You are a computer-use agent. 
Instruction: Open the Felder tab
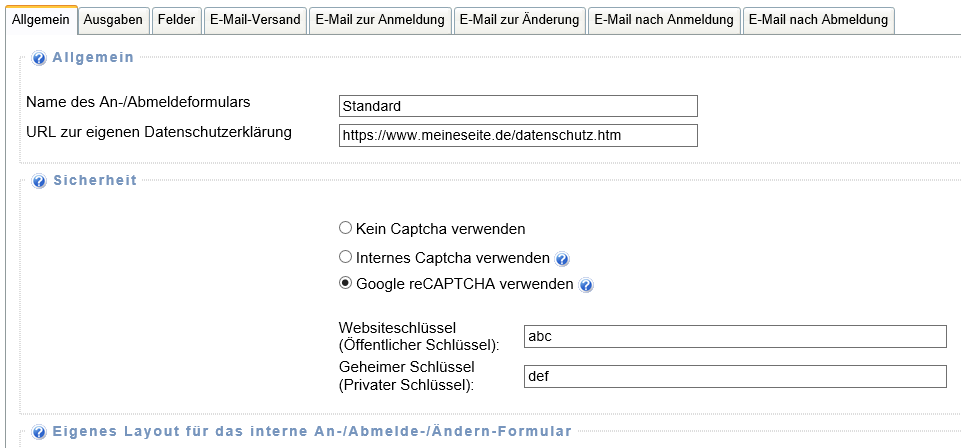(176, 20)
